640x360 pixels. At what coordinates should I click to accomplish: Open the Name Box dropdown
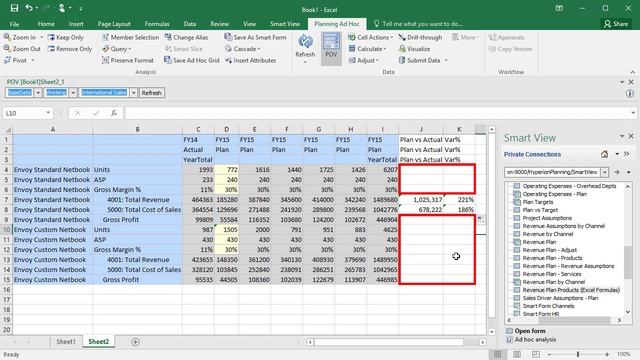point(48,113)
